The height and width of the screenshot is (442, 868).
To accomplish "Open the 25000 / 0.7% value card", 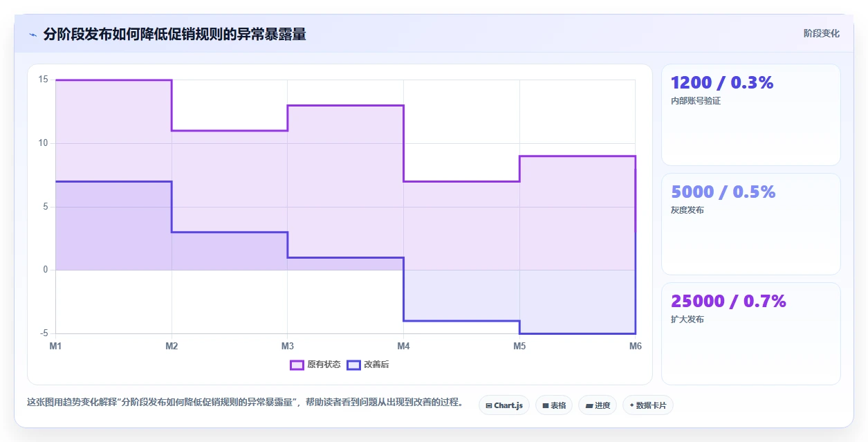I will [751, 333].
